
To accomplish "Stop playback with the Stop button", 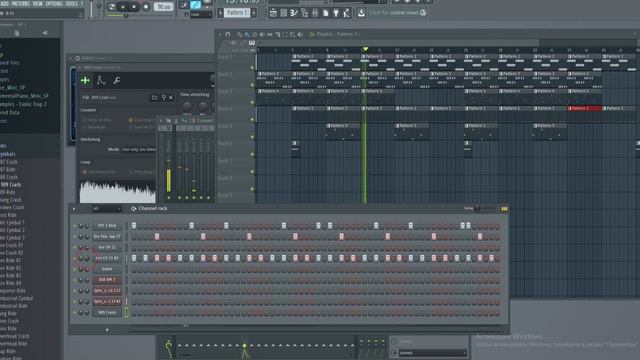I will 134,7.
